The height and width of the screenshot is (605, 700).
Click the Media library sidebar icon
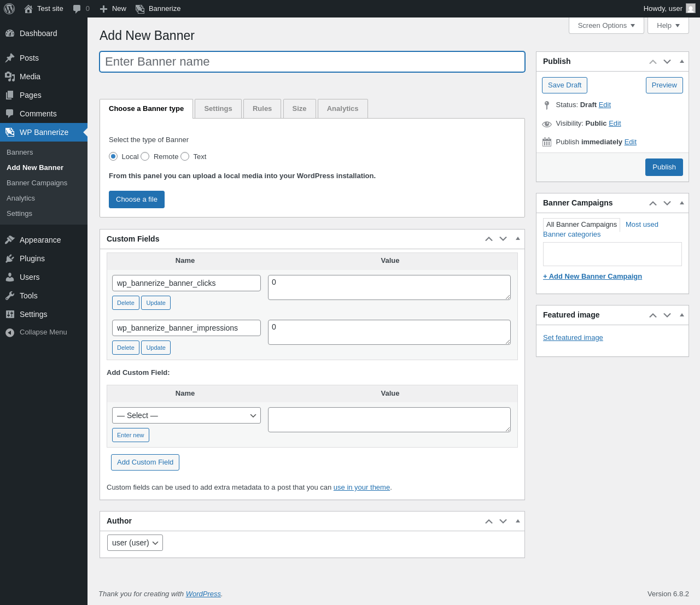(x=10, y=77)
